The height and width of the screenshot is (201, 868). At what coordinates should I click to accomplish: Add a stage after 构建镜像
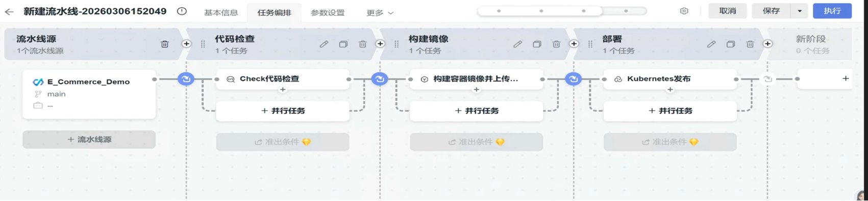[x=574, y=44]
